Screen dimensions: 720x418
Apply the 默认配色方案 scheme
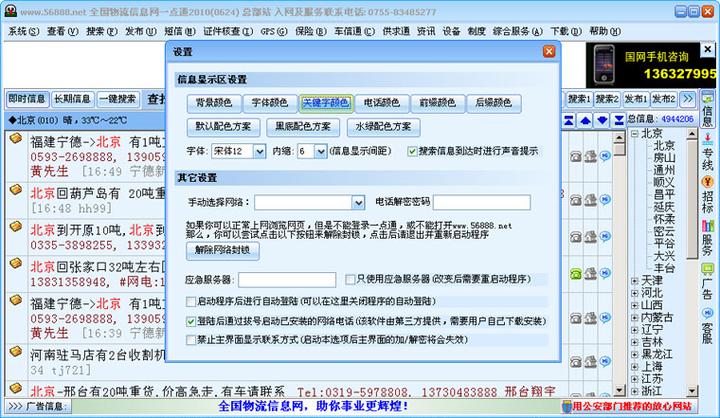(x=224, y=127)
